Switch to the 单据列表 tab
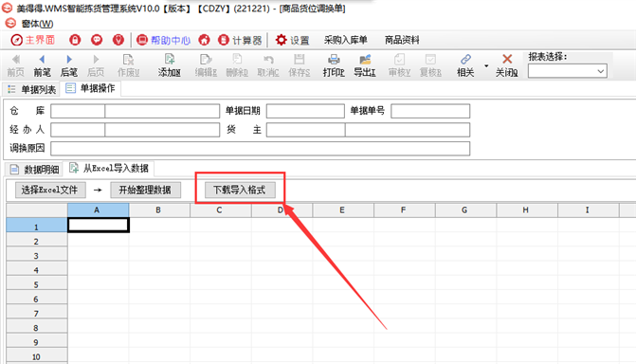The width and height of the screenshot is (636, 364). tap(32, 89)
